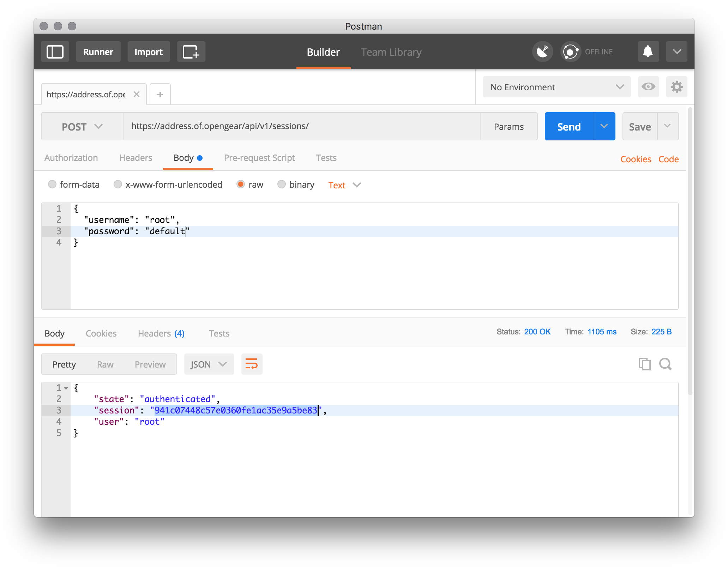Click the "authenticated" state value
The width and height of the screenshot is (728, 569).
coord(178,399)
